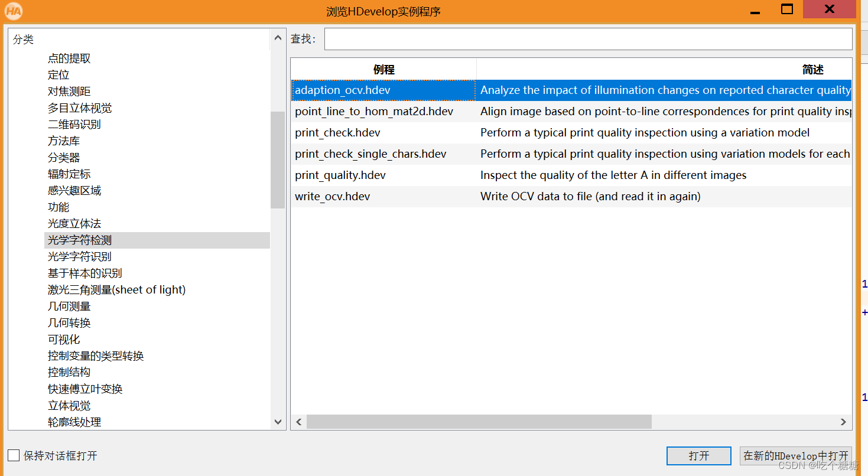
Task: Select the 控制变量的类型转换 category
Action: pyautogui.click(x=96, y=356)
